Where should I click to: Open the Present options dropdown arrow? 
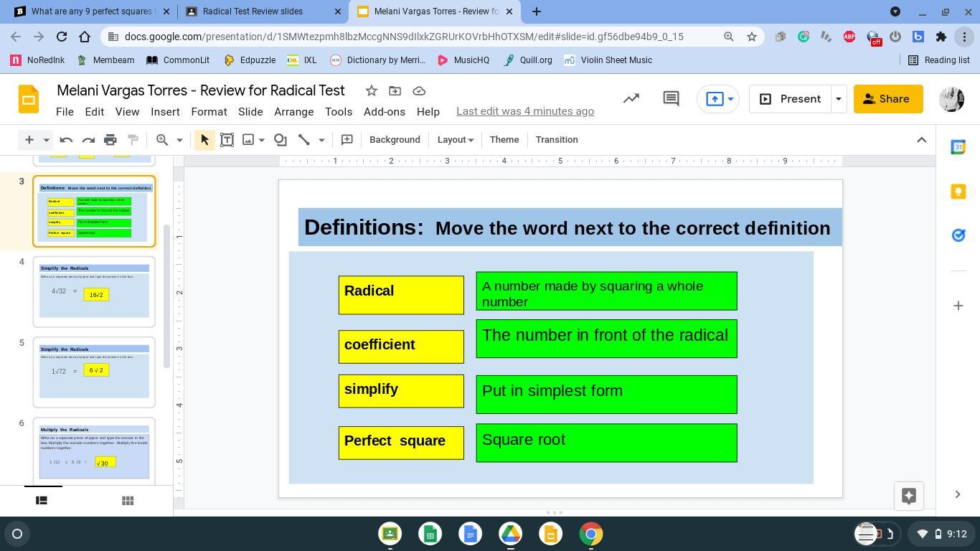click(838, 99)
